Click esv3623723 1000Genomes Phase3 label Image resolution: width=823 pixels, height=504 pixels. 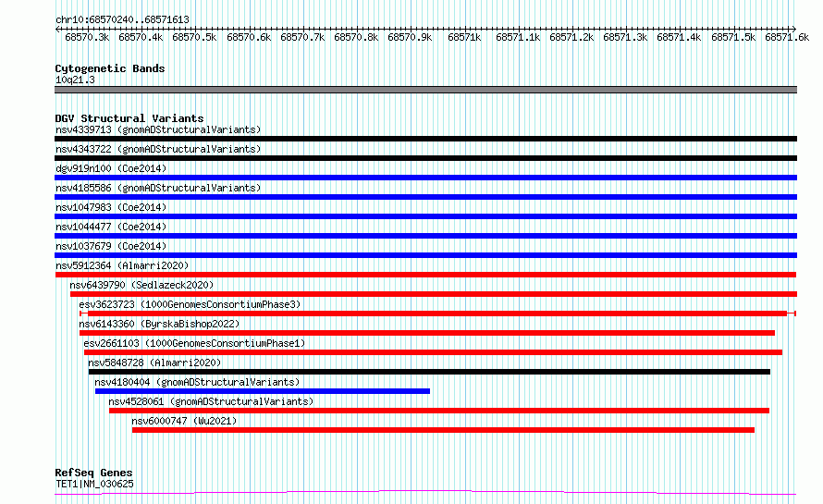[x=190, y=304]
